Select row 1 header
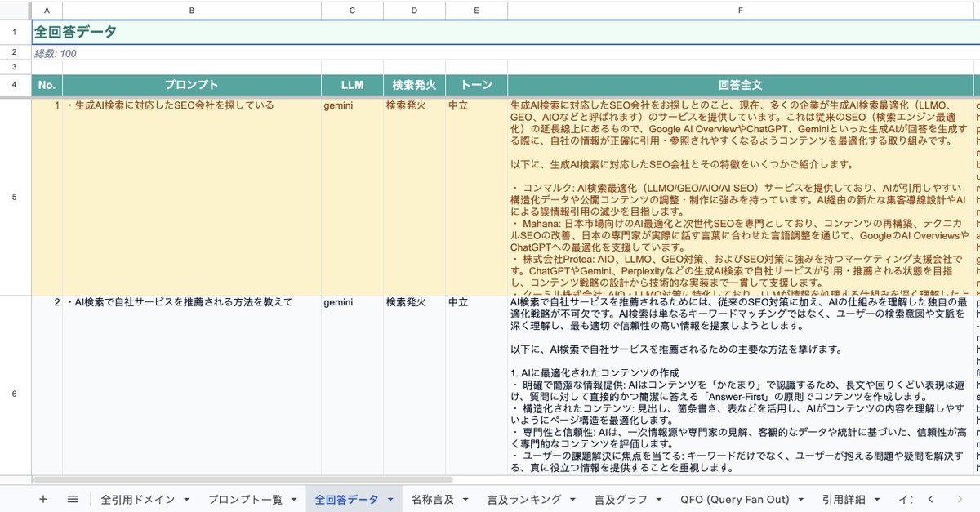 coord(16,32)
